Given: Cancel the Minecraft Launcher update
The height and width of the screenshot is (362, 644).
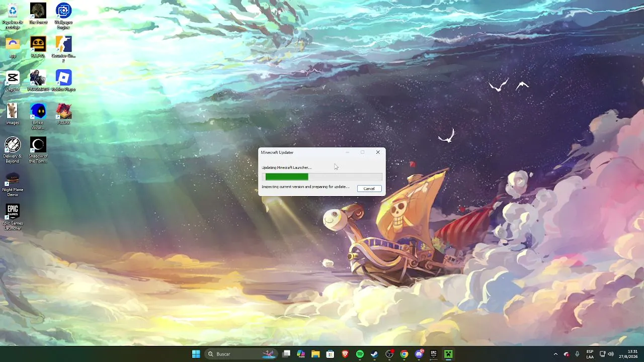Looking at the screenshot, I should tap(369, 189).
